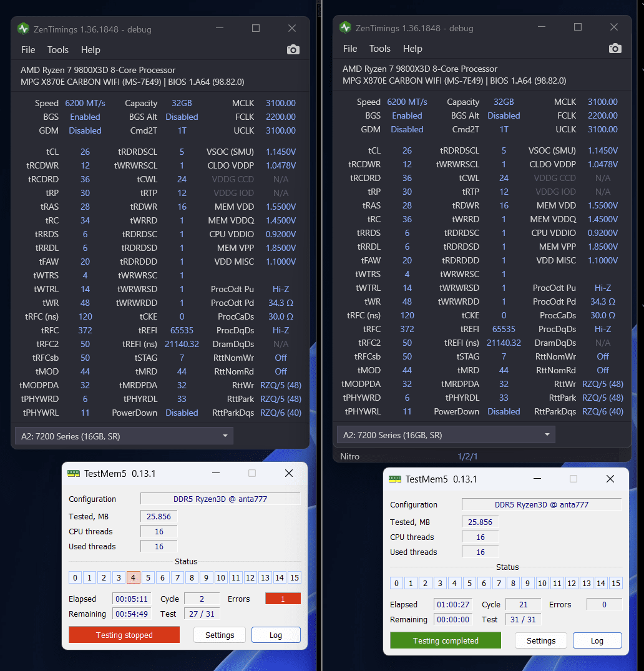644x671 pixels.
Task: Click the screenshot camera icon in left ZenTimings
Action: pyautogui.click(x=293, y=50)
